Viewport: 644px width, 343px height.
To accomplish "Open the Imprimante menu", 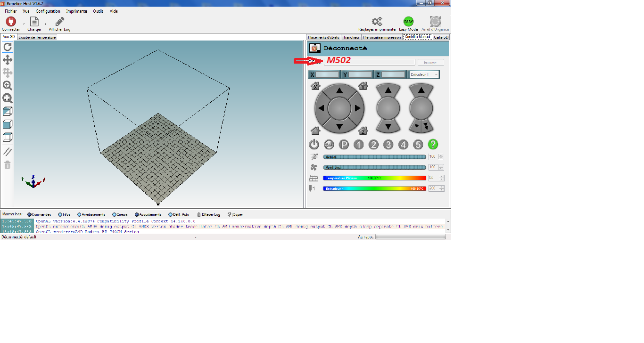I will [x=76, y=11].
